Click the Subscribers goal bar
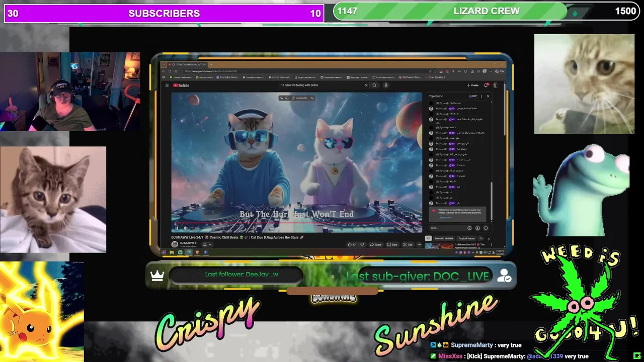Image resolution: width=644 pixels, height=362 pixels. (x=164, y=13)
